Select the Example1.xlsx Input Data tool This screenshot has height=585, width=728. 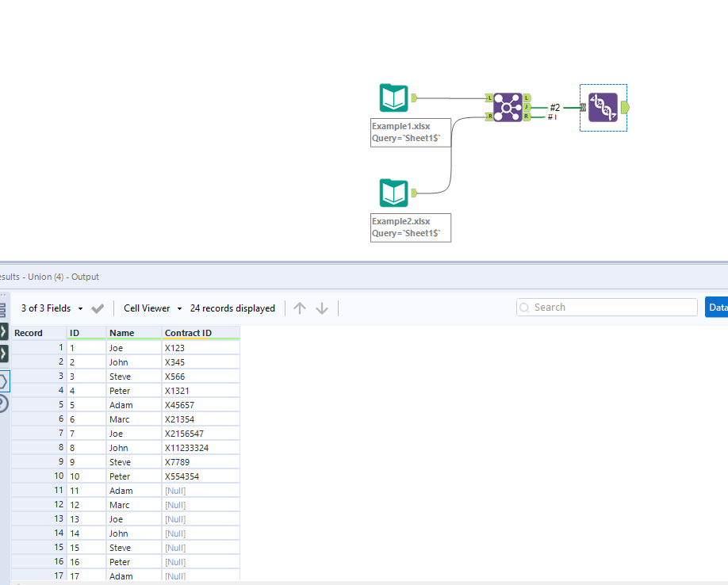[393, 97]
